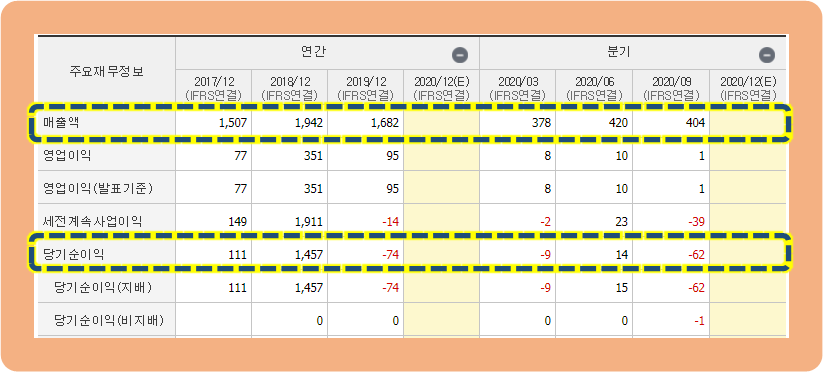Click the 매출액 quarterly value 404
The height and width of the screenshot is (372, 823).
696,123
